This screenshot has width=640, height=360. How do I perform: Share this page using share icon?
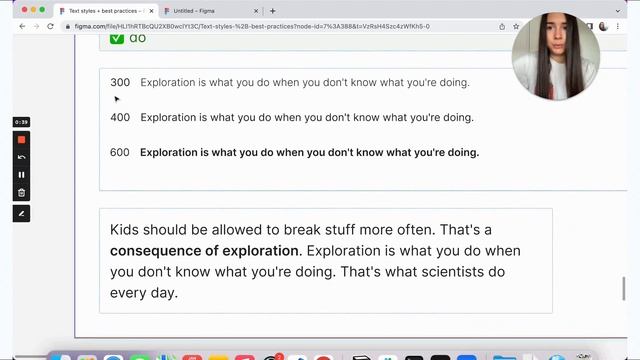[x=502, y=27]
